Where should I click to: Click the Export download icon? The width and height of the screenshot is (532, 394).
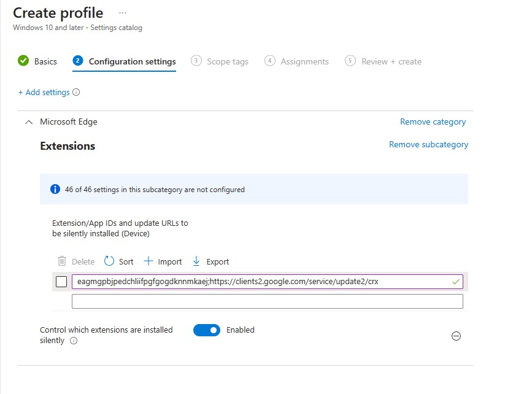(196, 261)
